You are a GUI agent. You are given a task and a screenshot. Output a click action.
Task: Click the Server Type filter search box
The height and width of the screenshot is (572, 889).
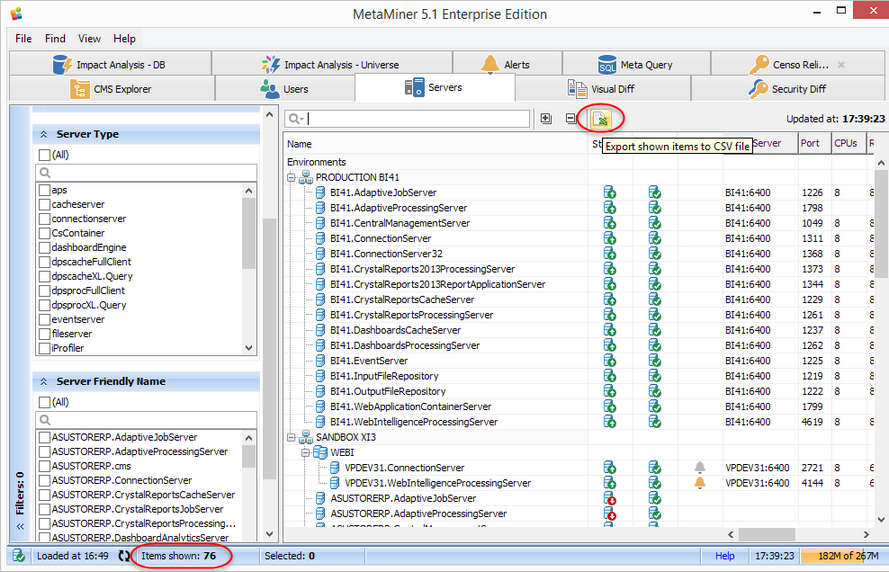[146, 172]
